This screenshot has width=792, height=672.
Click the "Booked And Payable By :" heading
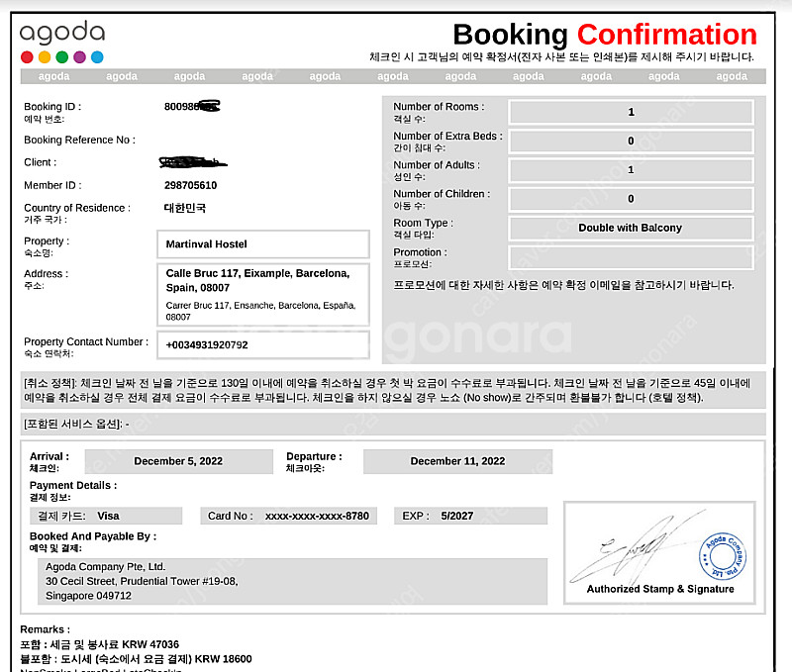click(93, 536)
